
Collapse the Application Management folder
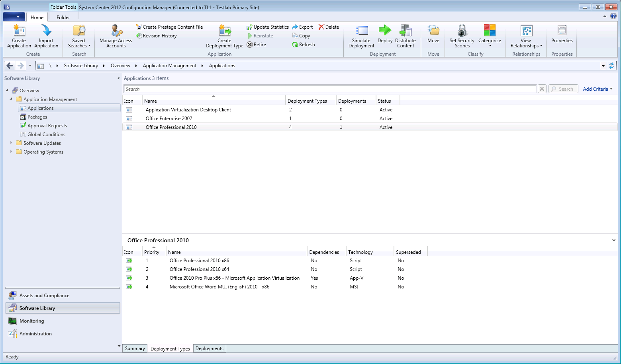coord(11,99)
